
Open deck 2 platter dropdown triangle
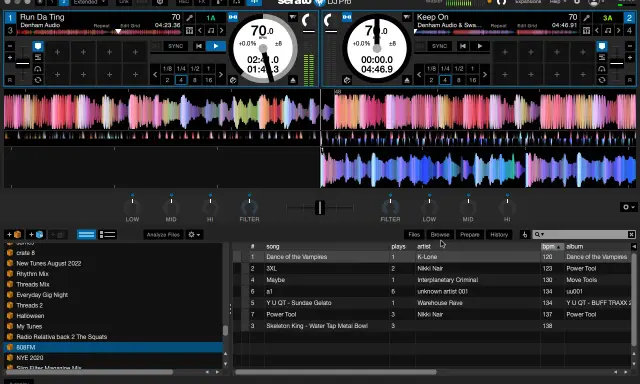[407, 17]
